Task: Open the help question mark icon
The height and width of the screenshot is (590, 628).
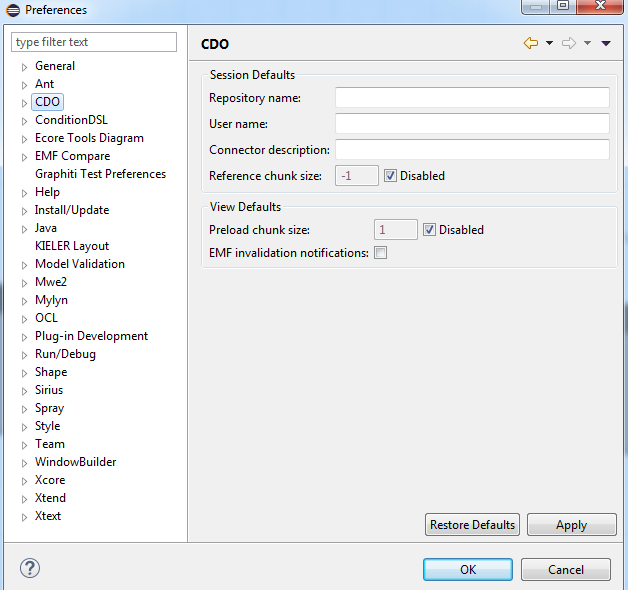Action: click(30, 568)
